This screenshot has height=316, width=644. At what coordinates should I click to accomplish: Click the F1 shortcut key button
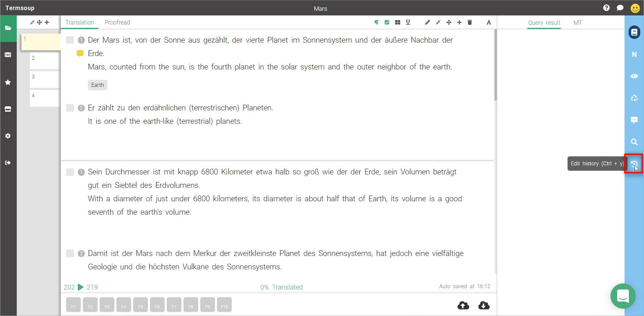73,305
